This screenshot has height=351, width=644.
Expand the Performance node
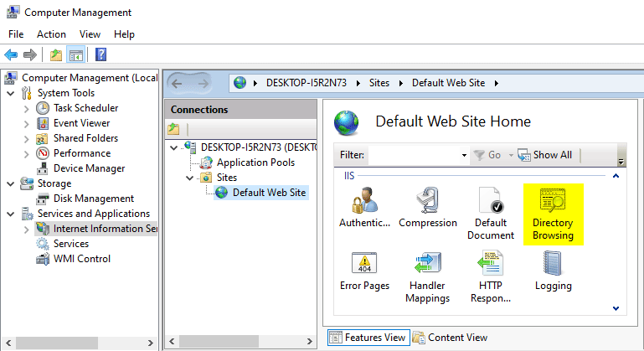coord(26,154)
